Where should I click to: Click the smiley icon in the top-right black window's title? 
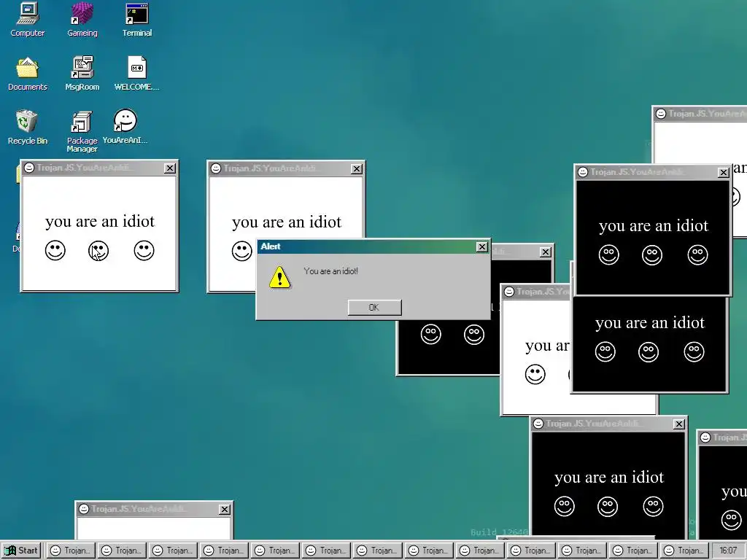coord(583,172)
